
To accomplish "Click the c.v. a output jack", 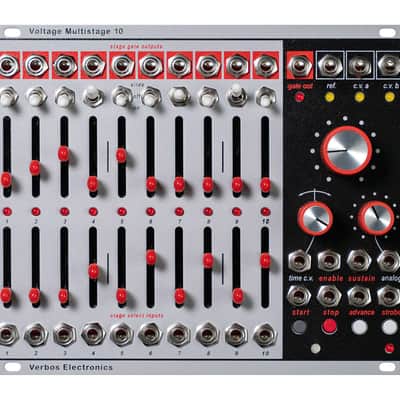I will (x=359, y=65).
